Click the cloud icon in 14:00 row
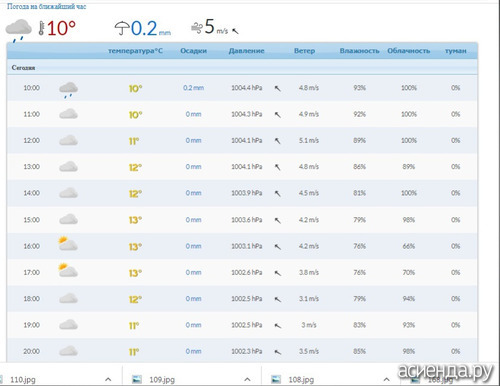This screenshot has width=500, height=386. coord(68,193)
